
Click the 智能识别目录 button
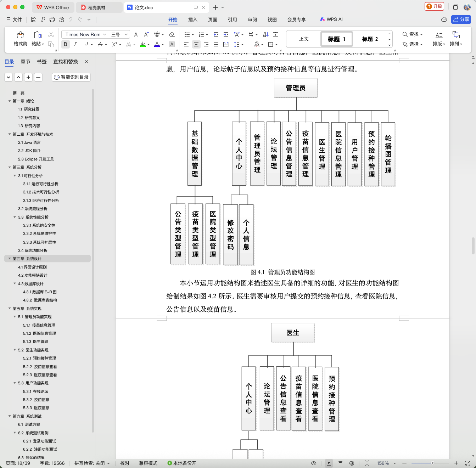pyautogui.click(x=71, y=77)
